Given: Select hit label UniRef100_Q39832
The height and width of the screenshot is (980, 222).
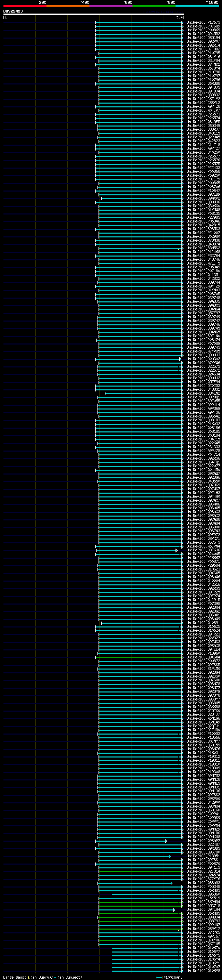Looking at the screenshot, I should point(203,95).
